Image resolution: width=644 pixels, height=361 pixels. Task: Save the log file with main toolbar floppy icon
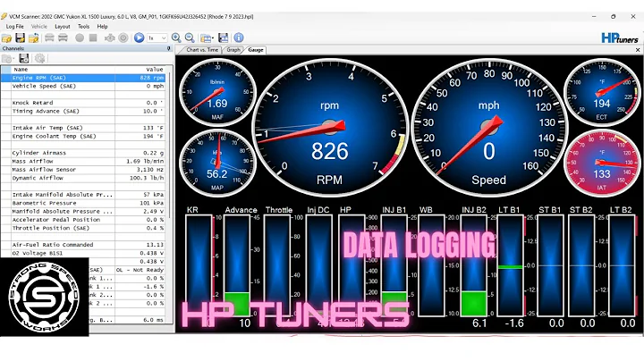point(20,38)
